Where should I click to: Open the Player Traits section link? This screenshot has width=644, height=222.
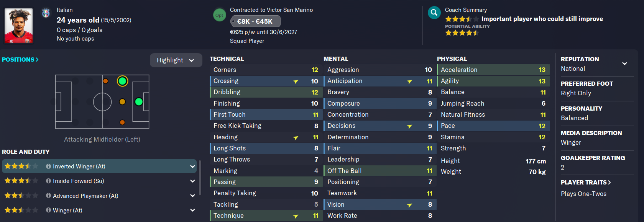click(585, 183)
